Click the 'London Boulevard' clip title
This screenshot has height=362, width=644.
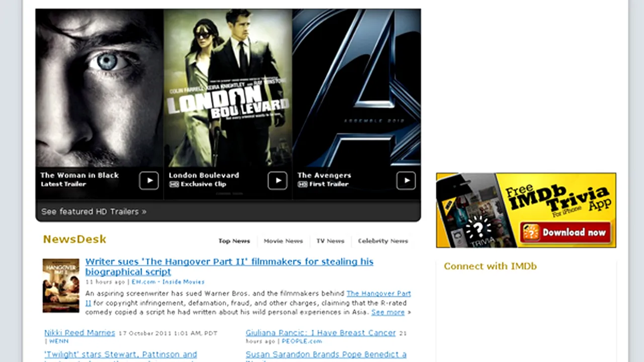pyautogui.click(x=204, y=175)
